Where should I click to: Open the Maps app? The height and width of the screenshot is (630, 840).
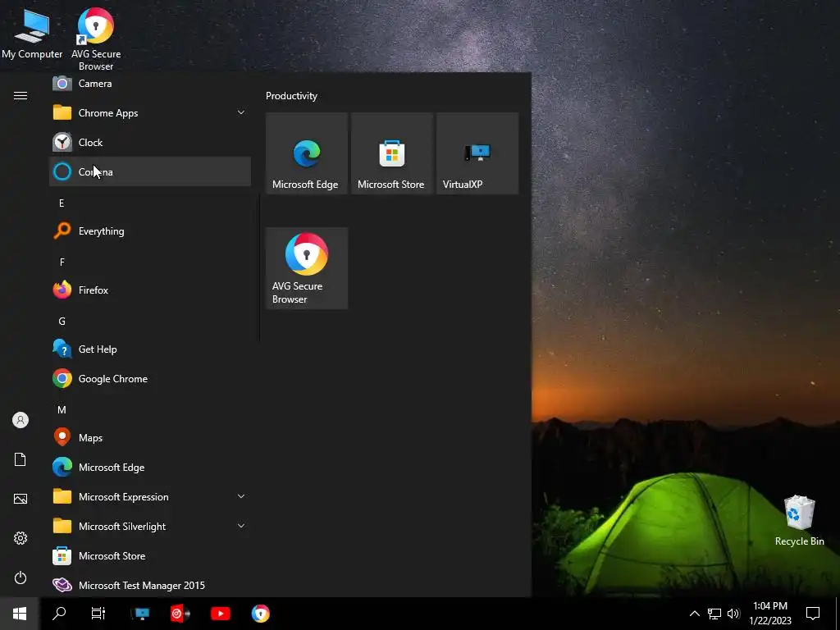pos(150,438)
